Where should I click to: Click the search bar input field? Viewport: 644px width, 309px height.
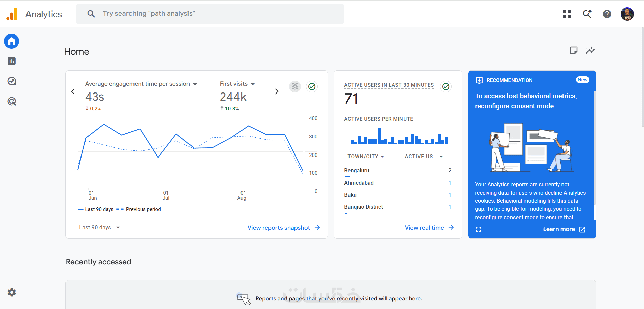(210, 14)
